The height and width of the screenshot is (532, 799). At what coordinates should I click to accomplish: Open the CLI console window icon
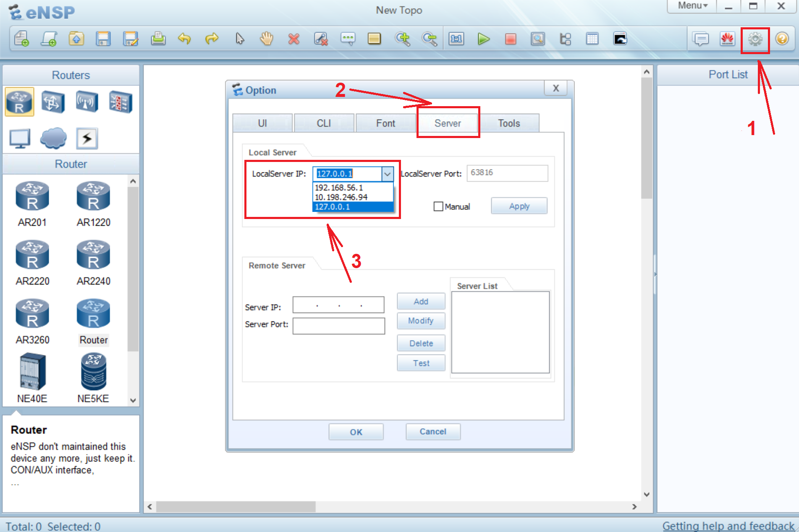coord(620,39)
